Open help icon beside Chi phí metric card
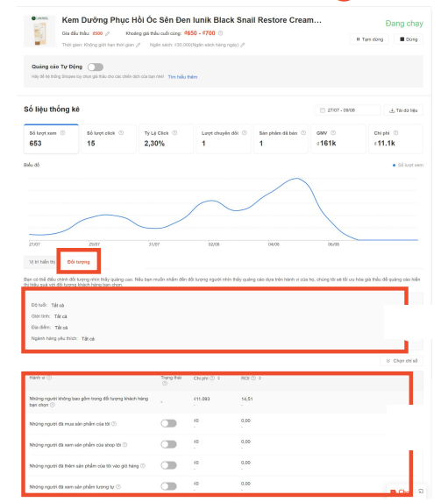The image size is (448, 502). tap(396, 133)
